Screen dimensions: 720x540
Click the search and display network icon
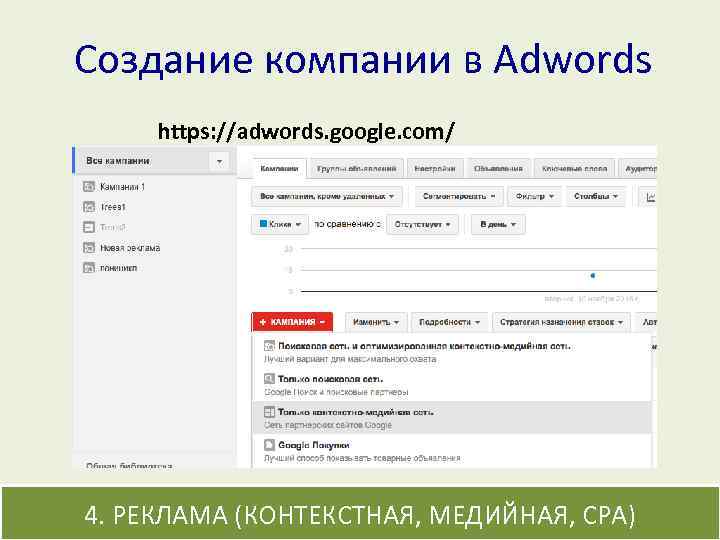[x=270, y=346]
